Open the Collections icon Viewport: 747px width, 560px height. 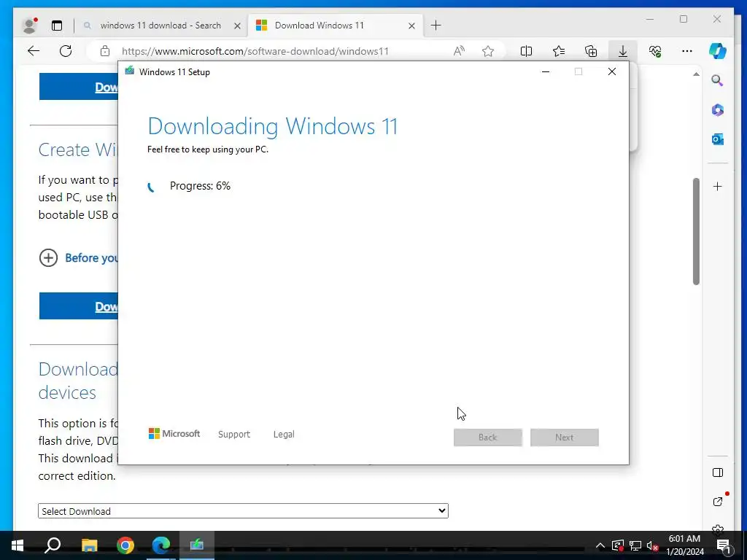(591, 51)
